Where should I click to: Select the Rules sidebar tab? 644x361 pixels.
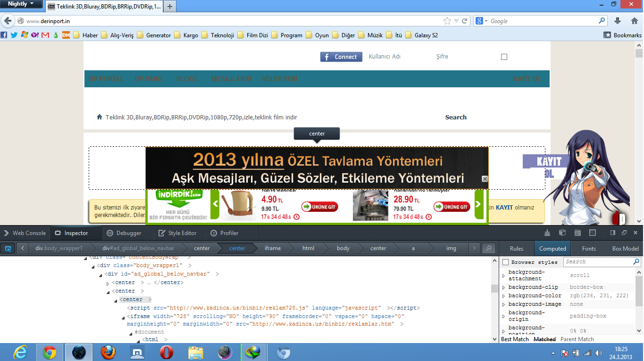(x=517, y=248)
